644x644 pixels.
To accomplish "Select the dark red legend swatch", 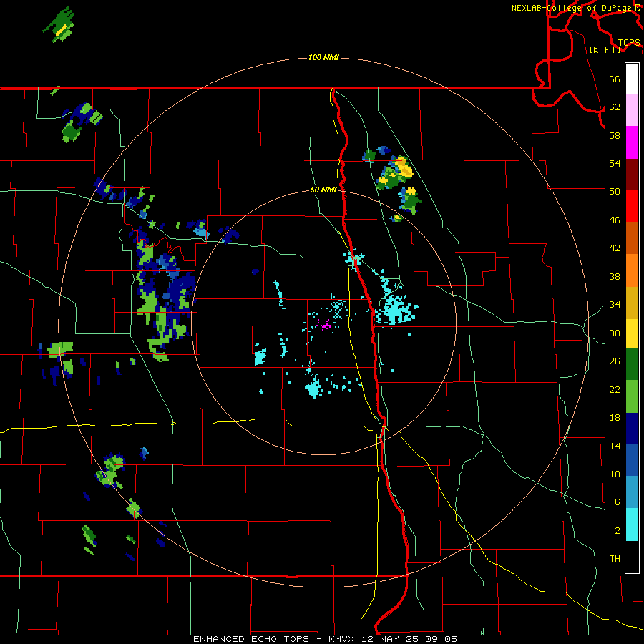I will [632, 175].
